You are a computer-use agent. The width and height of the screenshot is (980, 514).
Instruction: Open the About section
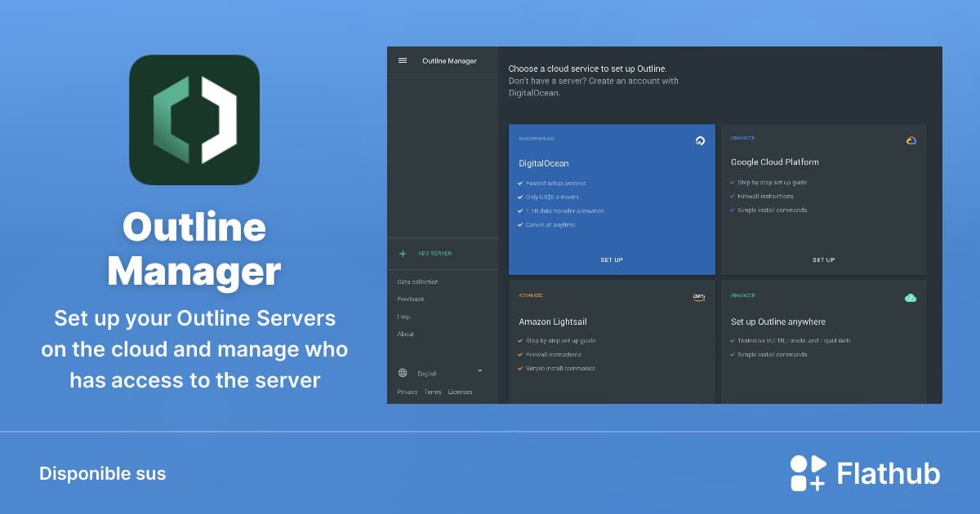[403, 334]
